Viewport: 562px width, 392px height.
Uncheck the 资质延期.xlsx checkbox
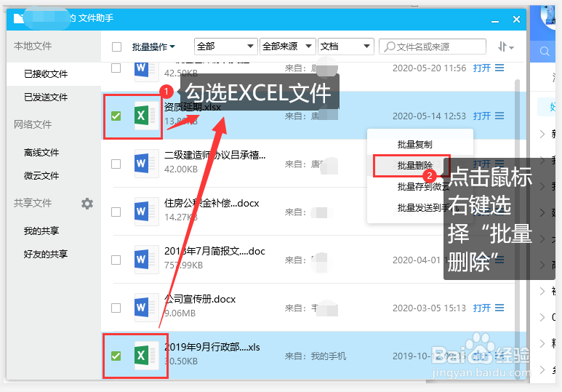tap(116, 116)
